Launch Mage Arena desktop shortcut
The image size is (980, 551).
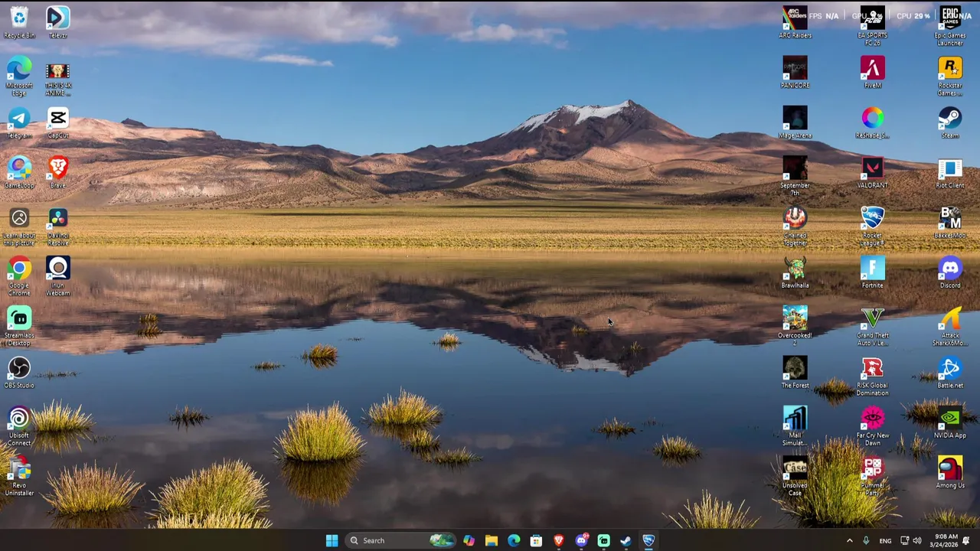point(795,122)
